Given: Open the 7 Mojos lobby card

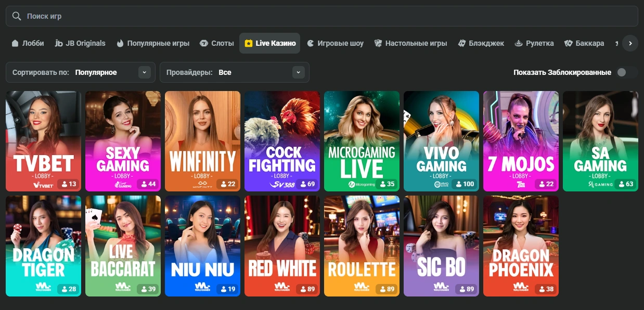Looking at the screenshot, I should tap(521, 141).
